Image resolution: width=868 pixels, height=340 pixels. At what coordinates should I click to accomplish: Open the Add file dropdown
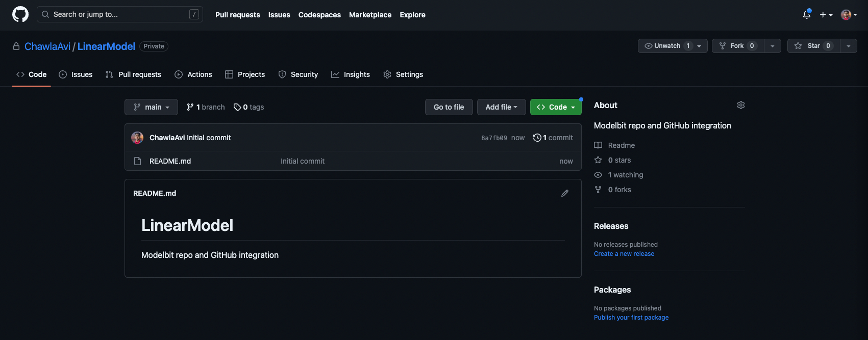click(x=501, y=107)
